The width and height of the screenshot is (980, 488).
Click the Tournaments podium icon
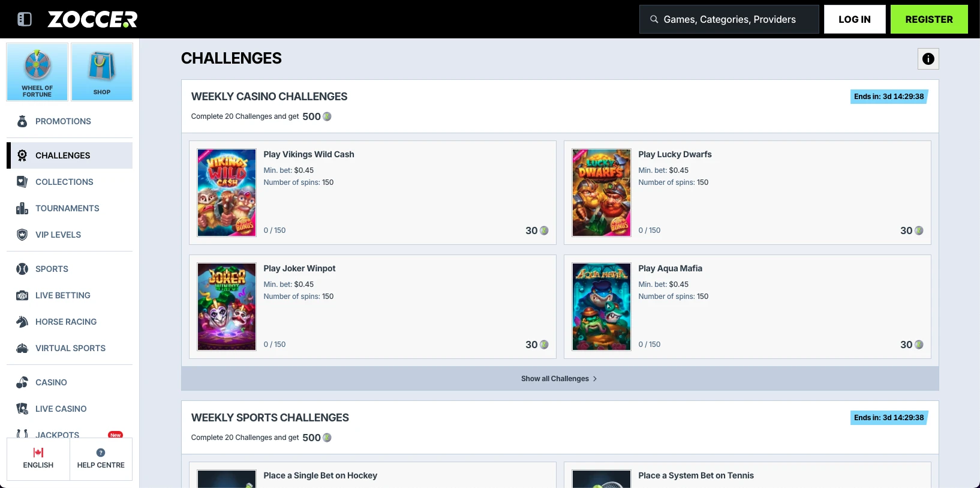pos(22,208)
